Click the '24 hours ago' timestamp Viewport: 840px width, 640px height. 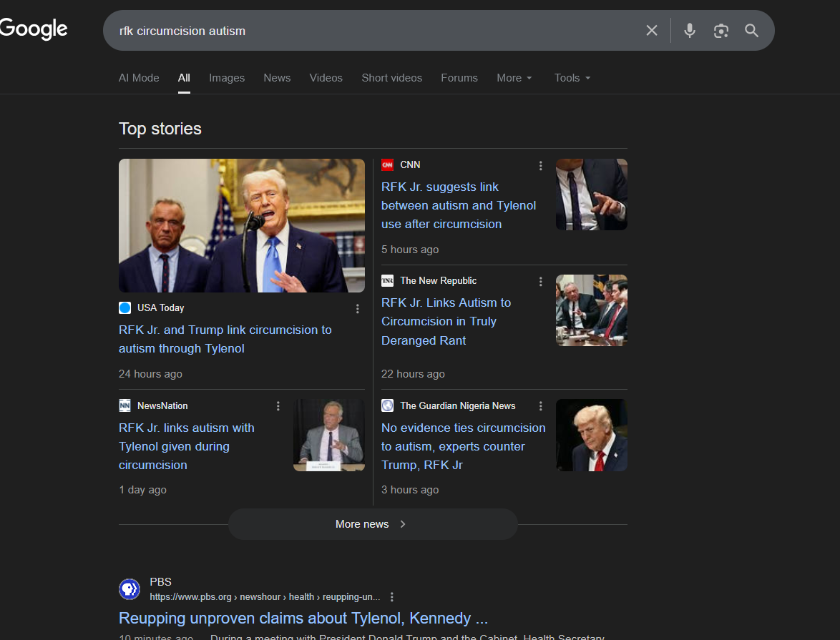tap(150, 374)
